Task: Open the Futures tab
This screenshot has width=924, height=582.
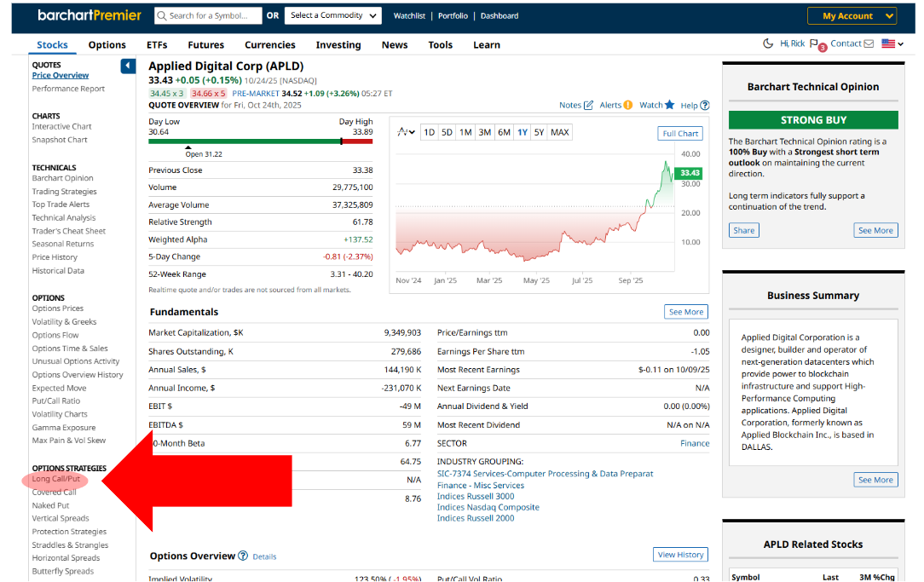Action: pos(205,45)
